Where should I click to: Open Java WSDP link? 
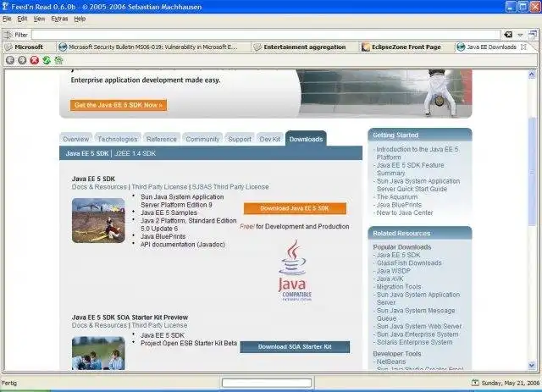pos(393,271)
